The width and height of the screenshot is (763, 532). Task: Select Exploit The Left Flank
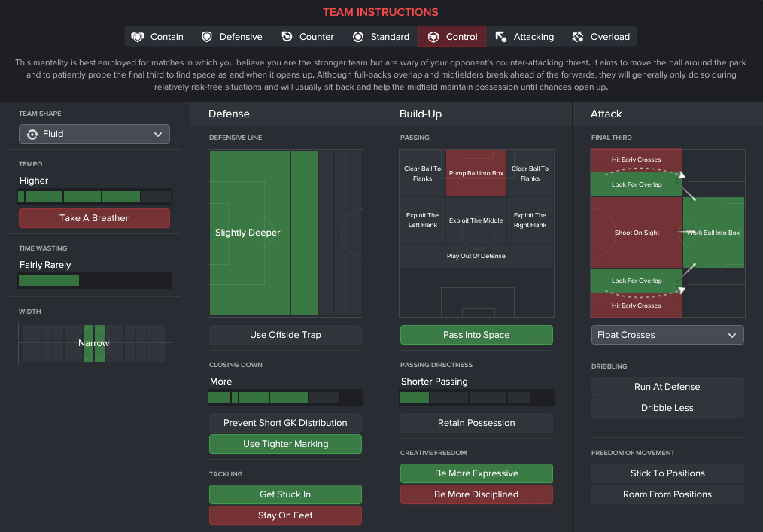pos(423,220)
